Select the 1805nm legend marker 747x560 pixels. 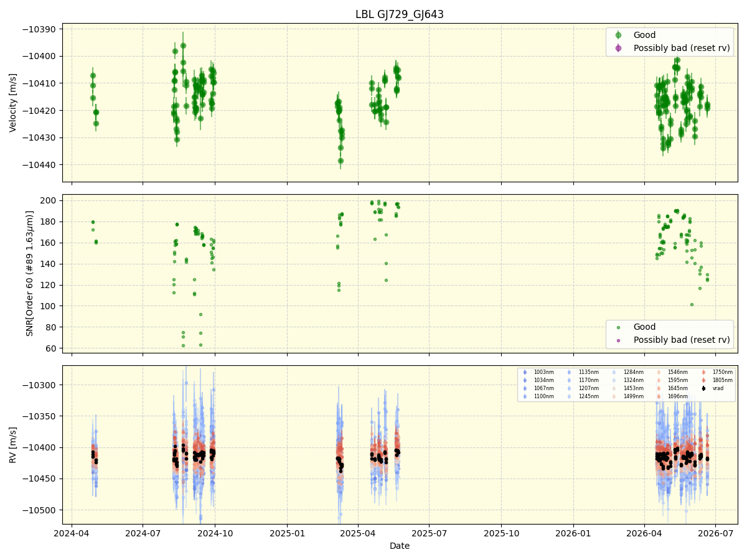coord(703,380)
